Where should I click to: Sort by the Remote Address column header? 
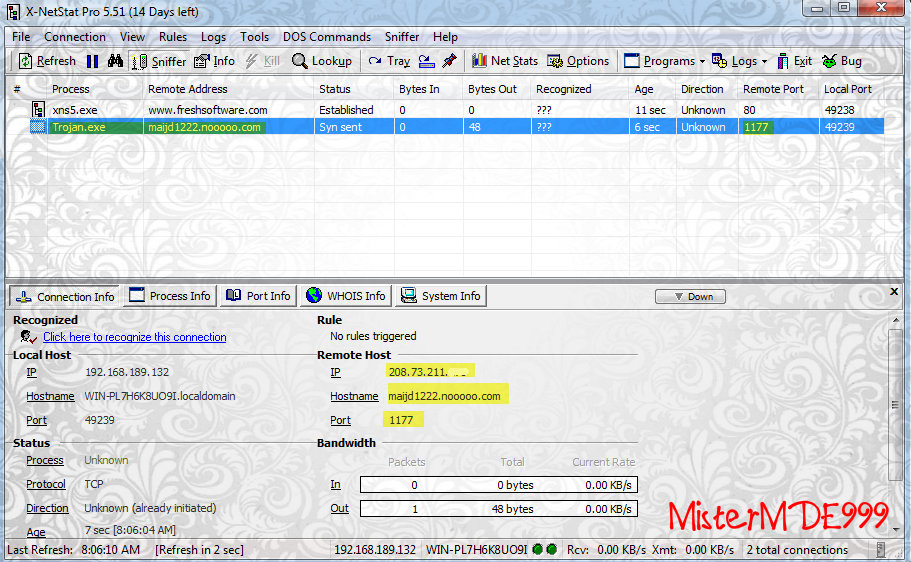click(x=188, y=89)
